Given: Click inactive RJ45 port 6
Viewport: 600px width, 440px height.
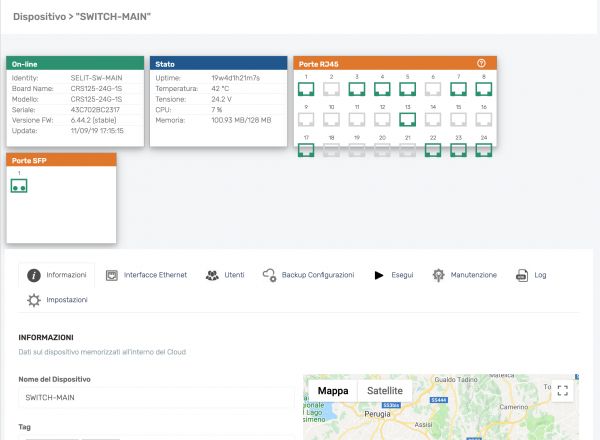Looking at the screenshot, I should click(x=433, y=89).
